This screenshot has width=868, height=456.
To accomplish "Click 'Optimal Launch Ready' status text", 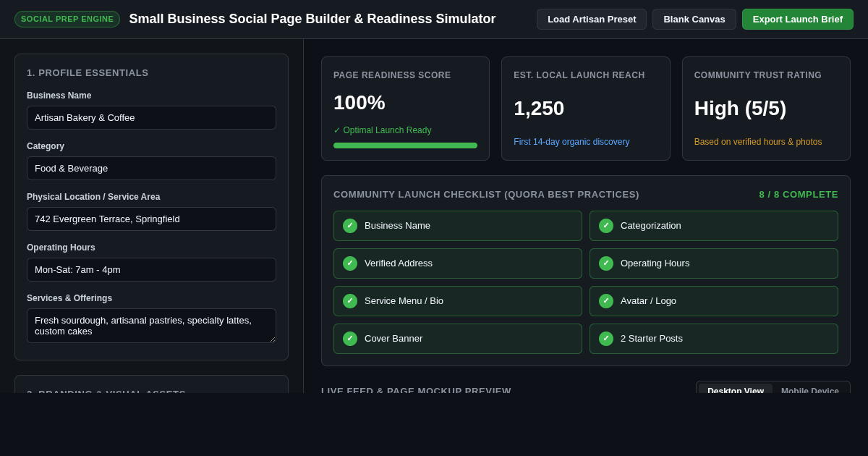I will (x=383, y=130).
